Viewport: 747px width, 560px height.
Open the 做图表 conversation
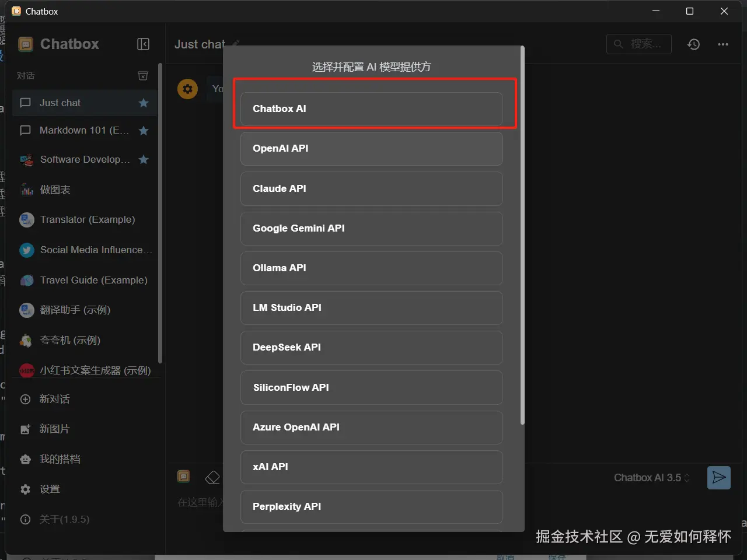(x=85, y=190)
